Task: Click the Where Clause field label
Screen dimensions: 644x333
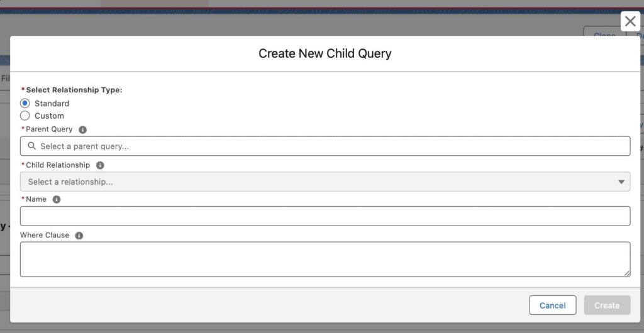Action: click(45, 236)
